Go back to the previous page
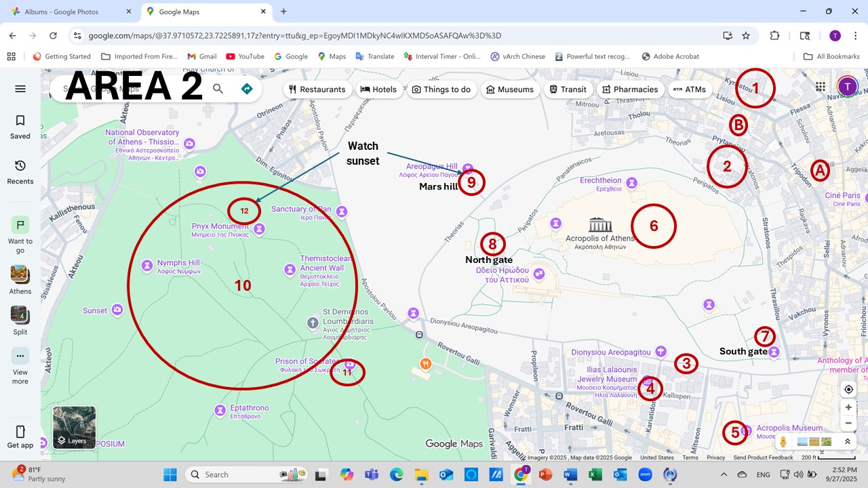The image size is (868, 488). coord(12,36)
